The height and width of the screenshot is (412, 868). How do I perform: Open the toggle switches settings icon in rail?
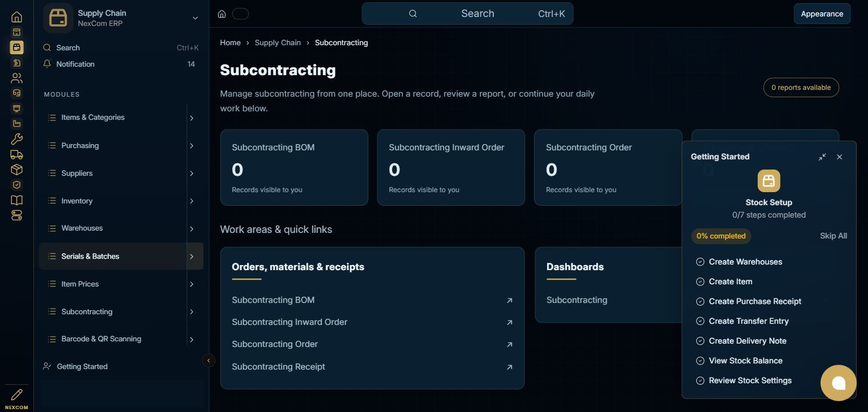click(16, 215)
